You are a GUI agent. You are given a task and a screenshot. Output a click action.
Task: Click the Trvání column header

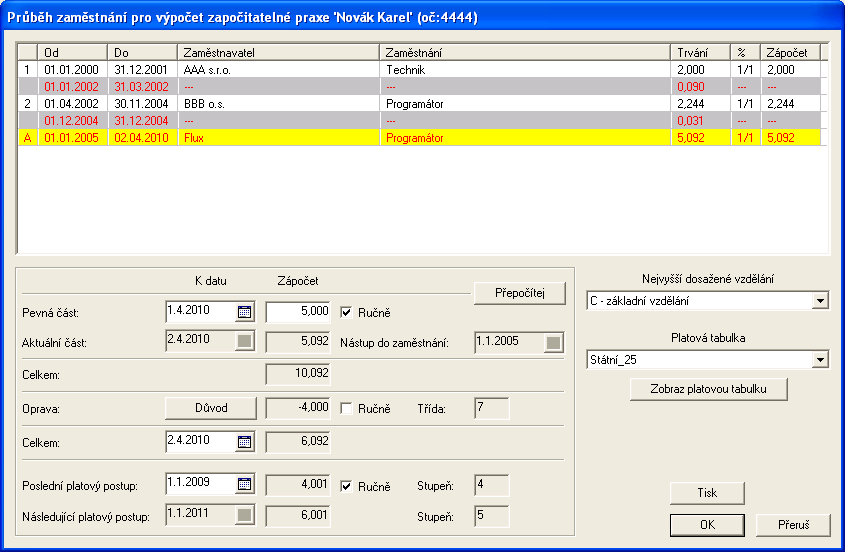[x=699, y=52]
